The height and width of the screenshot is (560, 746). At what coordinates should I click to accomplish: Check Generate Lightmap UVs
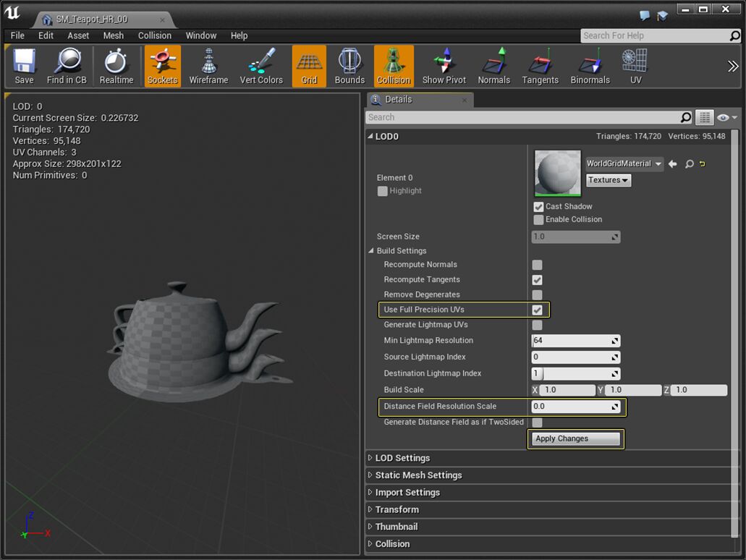(537, 325)
